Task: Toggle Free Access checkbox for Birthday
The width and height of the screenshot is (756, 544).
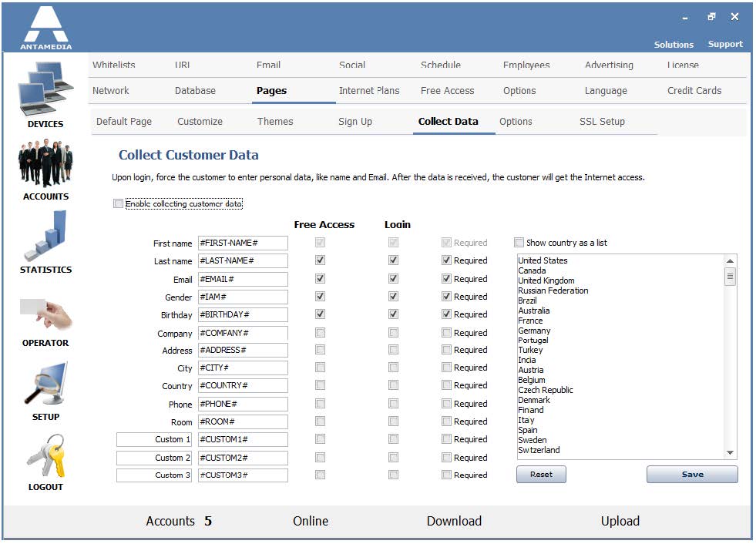Action: click(x=320, y=314)
